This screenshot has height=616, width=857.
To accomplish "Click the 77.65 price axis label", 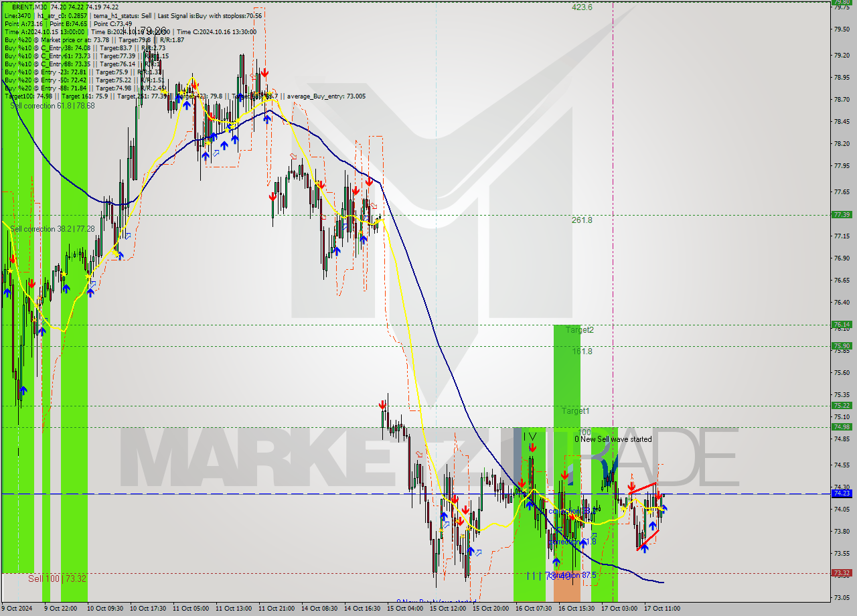I will (x=842, y=192).
